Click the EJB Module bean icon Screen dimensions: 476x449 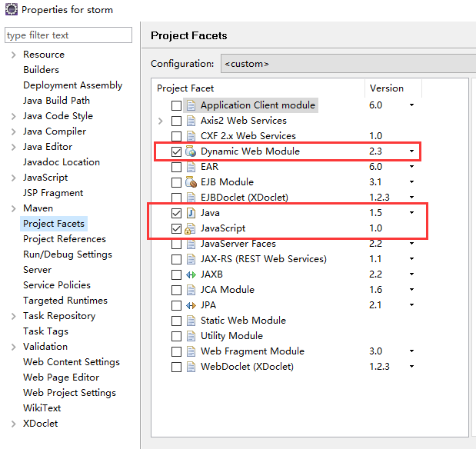coord(191,182)
